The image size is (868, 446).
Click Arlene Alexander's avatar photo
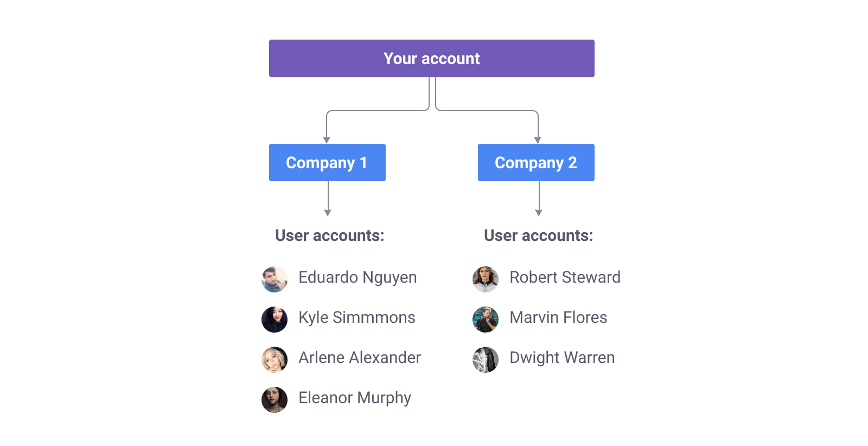[x=275, y=360]
